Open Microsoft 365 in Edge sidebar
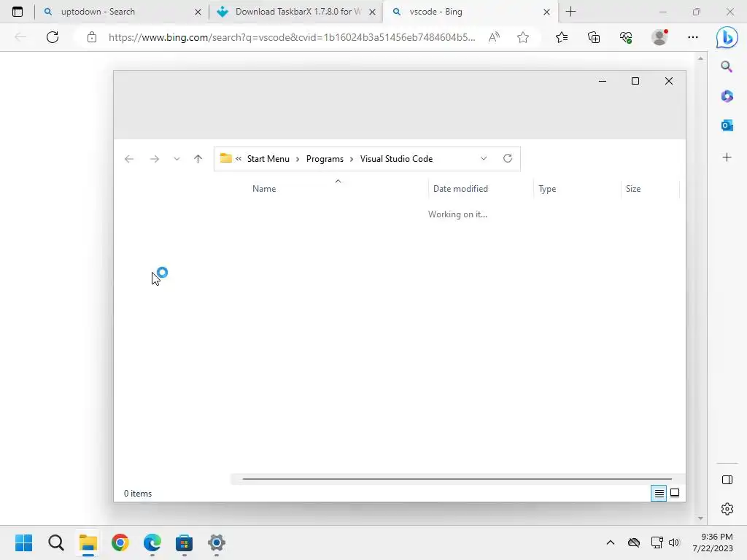 click(727, 96)
